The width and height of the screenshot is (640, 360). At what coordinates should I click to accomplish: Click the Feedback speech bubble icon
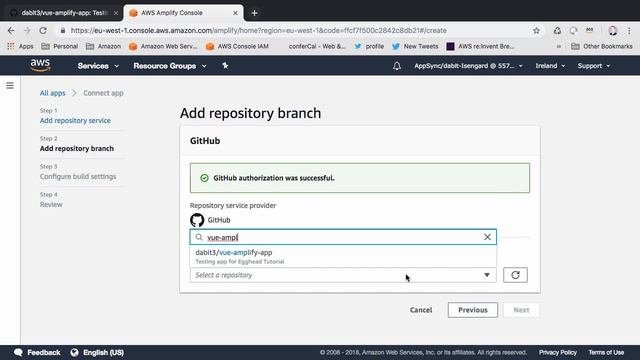tap(18, 352)
